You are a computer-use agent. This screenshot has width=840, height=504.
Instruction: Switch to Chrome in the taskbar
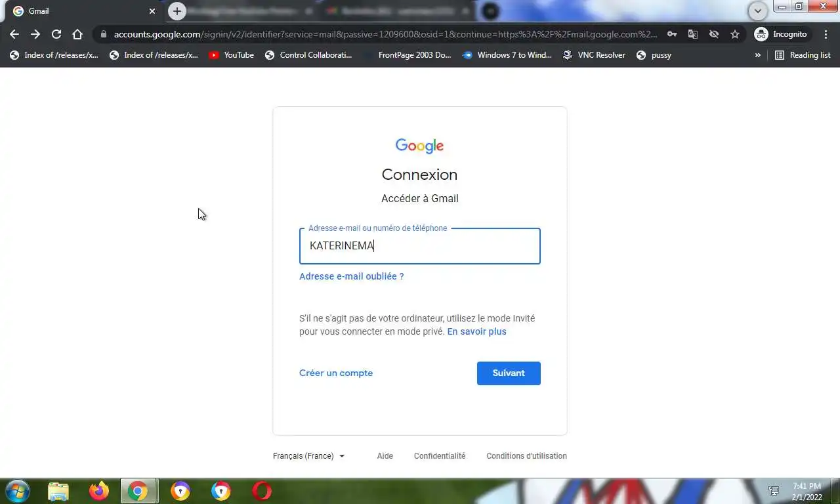138,491
